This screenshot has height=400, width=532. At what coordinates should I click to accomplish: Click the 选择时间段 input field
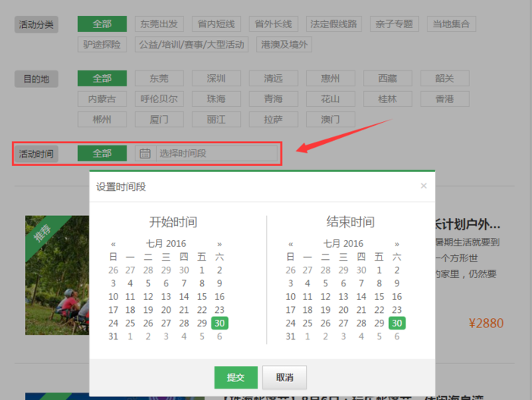tap(216, 154)
